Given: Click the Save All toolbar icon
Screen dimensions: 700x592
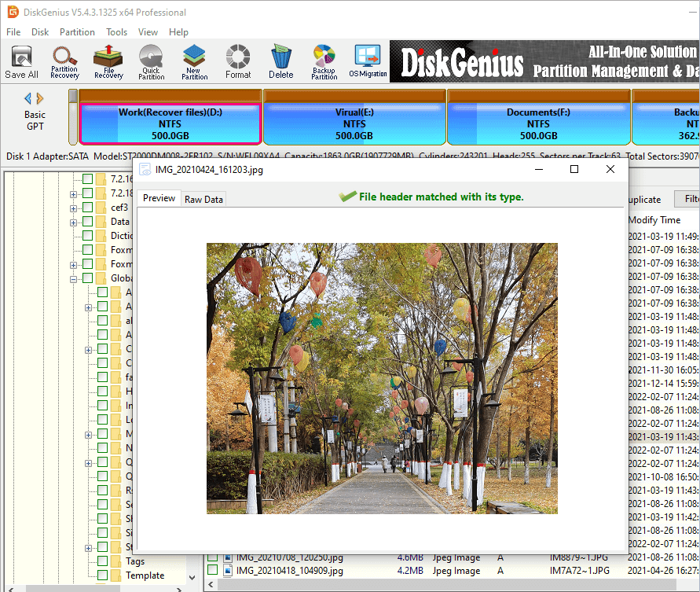Looking at the screenshot, I should (21, 61).
